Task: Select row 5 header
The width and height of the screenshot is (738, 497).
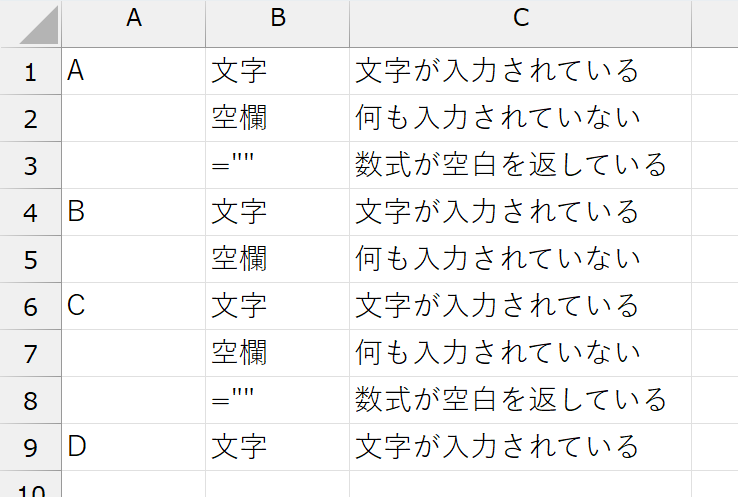Action: pos(30,260)
